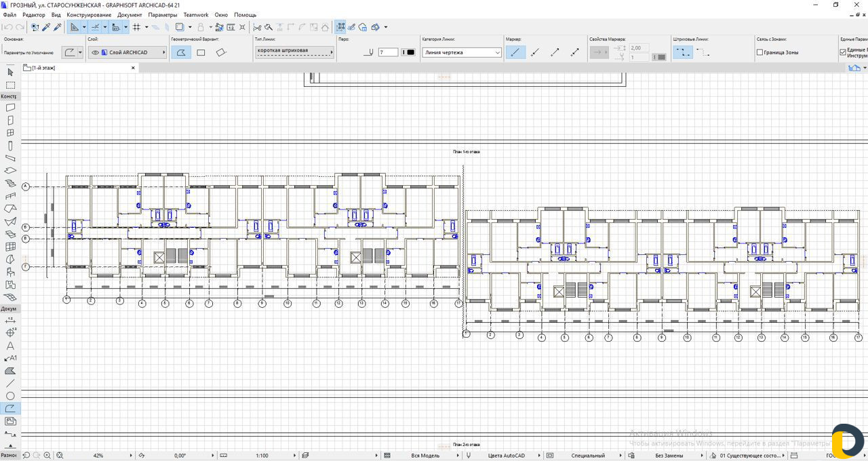The width and height of the screenshot is (868, 461).
Task: Click the scissors Trim icon
Action: (257, 27)
